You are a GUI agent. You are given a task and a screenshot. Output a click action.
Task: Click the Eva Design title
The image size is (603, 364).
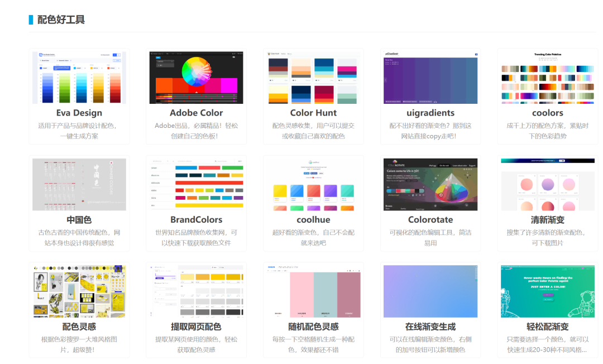[79, 113]
